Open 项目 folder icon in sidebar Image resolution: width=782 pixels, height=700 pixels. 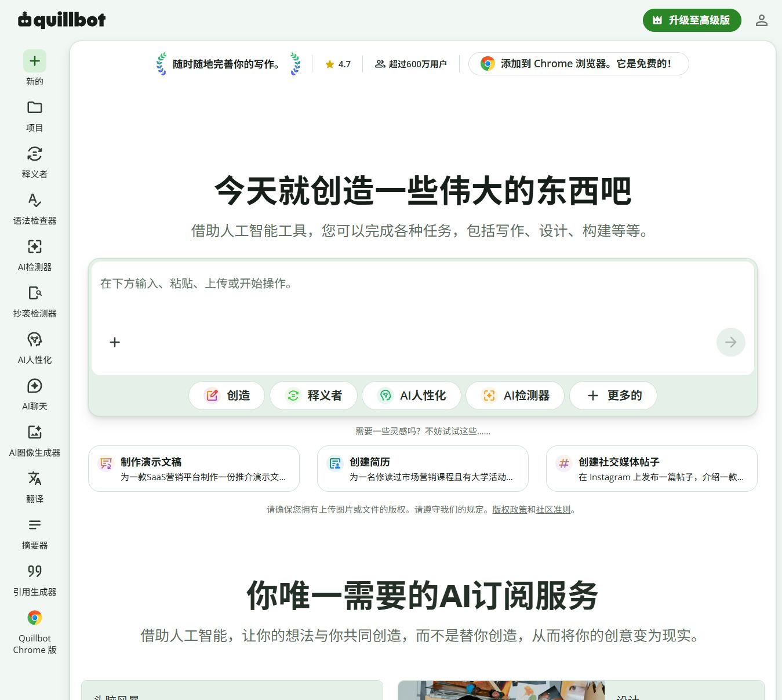point(35,107)
